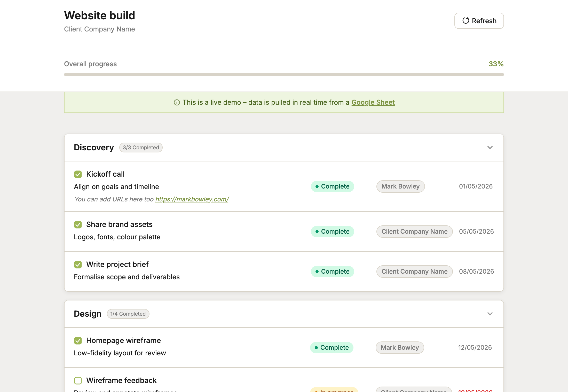The image size is (568, 392).
Task: Open the Google Sheet link
Action: (373, 102)
